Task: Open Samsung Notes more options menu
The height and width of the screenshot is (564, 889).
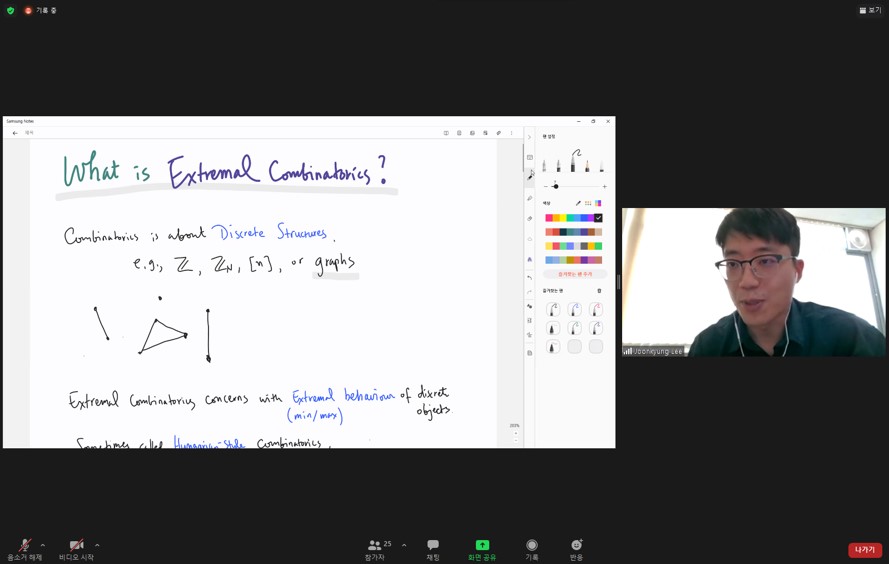Action: pyautogui.click(x=512, y=133)
